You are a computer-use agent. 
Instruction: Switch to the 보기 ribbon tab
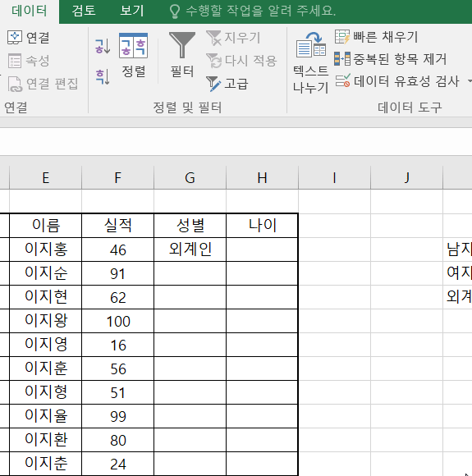click(132, 11)
